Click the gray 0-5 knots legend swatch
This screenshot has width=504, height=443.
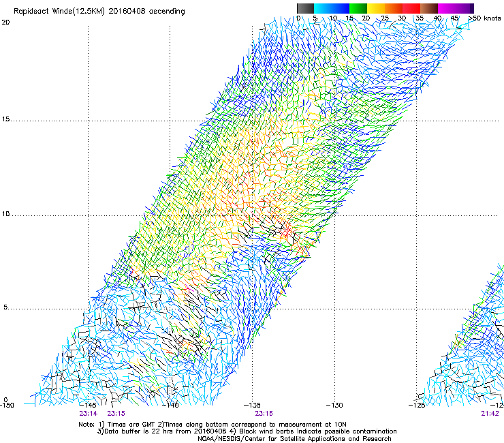(305, 8)
